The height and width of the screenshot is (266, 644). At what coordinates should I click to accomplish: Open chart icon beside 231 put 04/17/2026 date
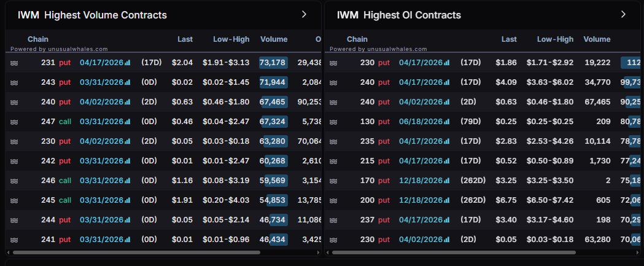point(127,63)
